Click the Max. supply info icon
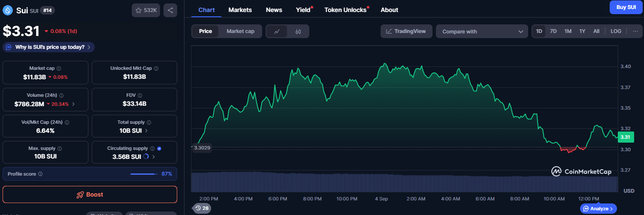Screen dimensions: 644x215 coord(60,149)
